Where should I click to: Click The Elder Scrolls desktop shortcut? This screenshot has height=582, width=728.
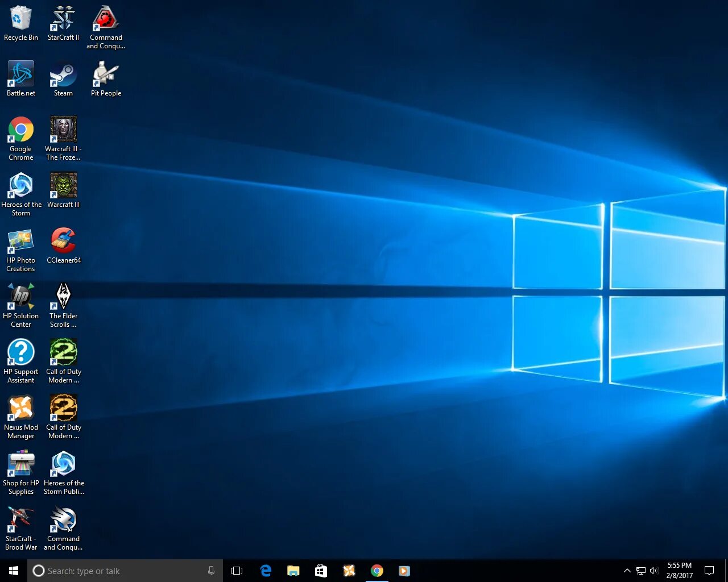click(63, 306)
